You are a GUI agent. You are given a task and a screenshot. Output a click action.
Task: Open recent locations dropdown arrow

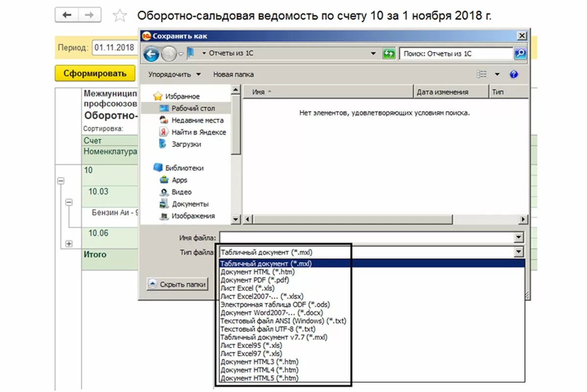pos(181,54)
